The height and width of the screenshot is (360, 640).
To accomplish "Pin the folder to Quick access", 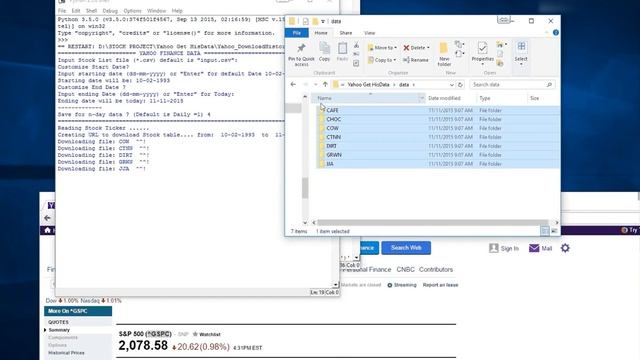I will point(301,54).
